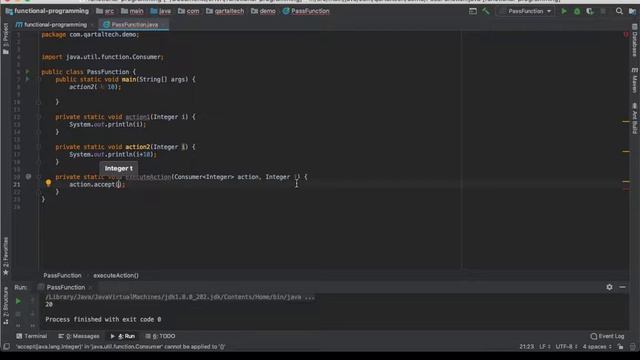Viewport: 640px width, 360px height.
Task: Open the Terminal tool window
Action: (x=32, y=336)
